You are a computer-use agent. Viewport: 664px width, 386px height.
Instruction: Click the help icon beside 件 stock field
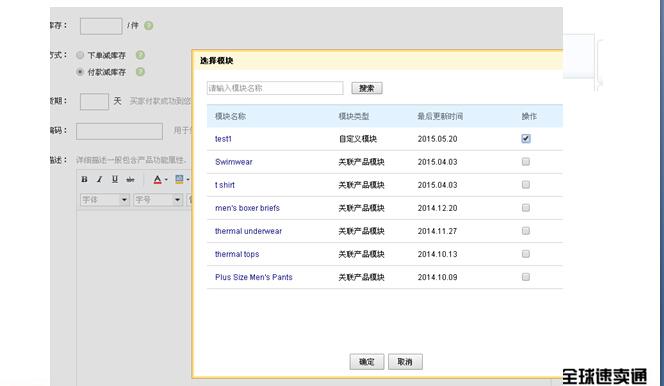(149, 25)
